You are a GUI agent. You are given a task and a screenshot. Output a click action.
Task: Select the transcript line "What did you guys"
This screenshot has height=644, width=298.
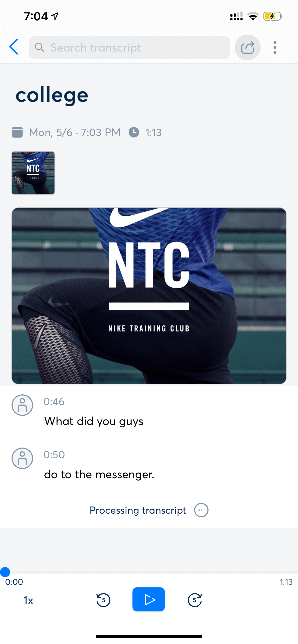(x=94, y=421)
